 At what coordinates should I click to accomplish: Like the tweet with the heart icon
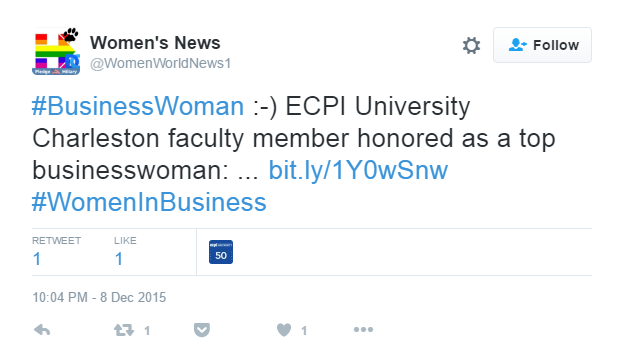pos(284,330)
